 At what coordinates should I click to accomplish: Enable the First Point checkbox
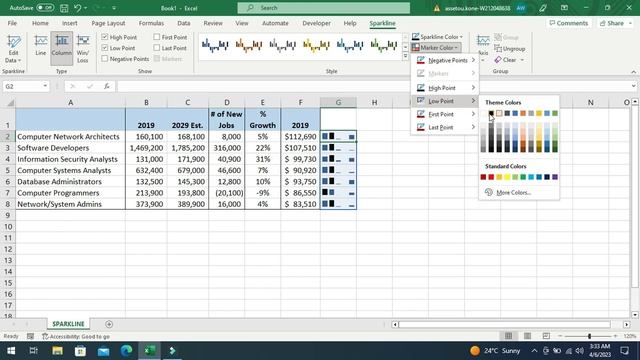(x=157, y=37)
